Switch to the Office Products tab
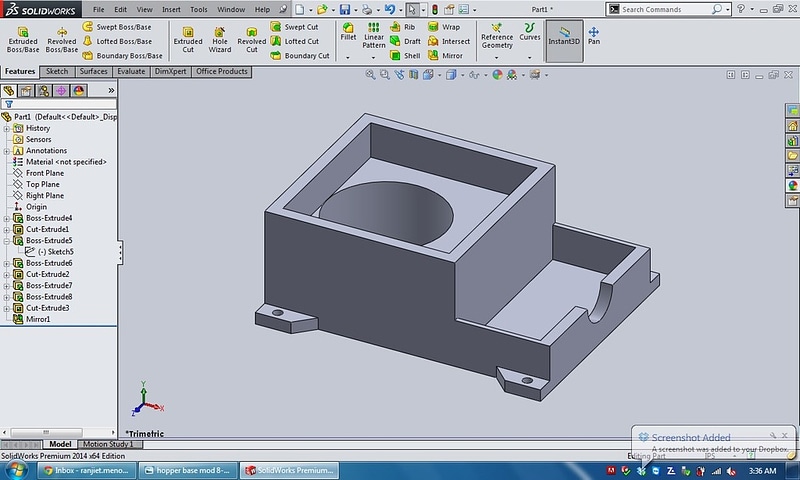The height and width of the screenshot is (480, 800). pyautogui.click(x=221, y=71)
